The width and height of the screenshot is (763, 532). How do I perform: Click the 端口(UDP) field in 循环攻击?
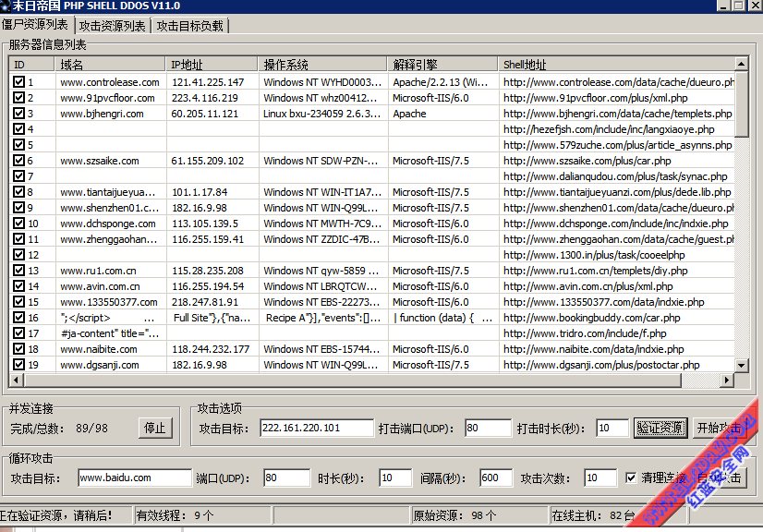tap(286, 478)
